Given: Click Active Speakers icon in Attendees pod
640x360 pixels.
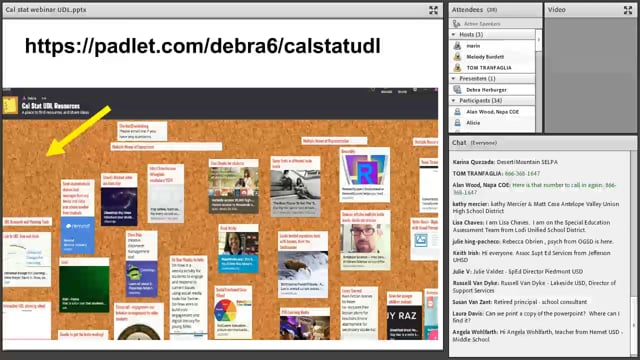Looking at the screenshot, I should (457, 24).
